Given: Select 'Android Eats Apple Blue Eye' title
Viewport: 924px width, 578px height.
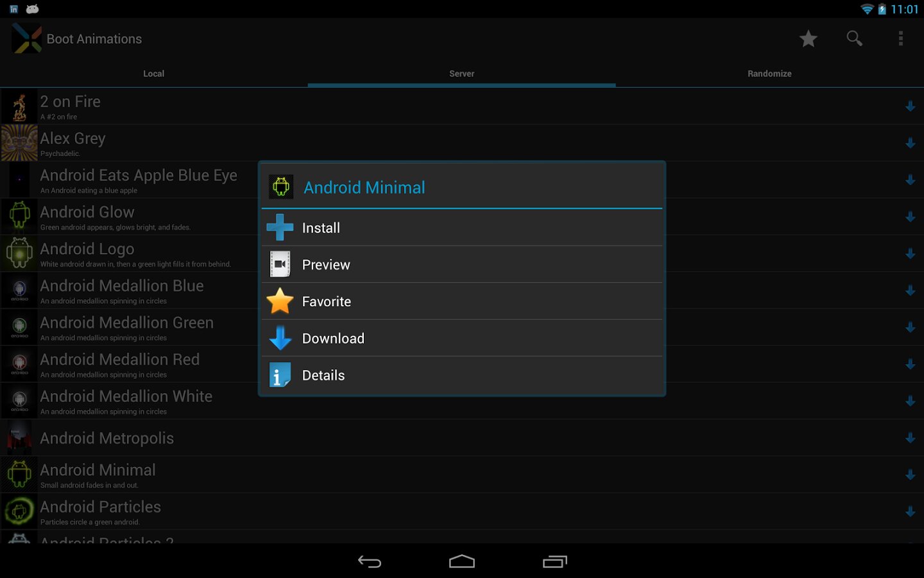Looking at the screenshot, I should (x=139, y=175).
